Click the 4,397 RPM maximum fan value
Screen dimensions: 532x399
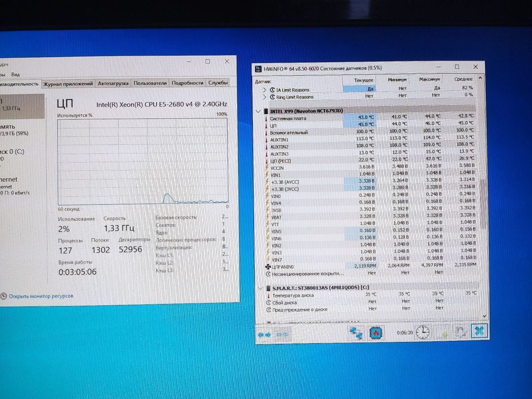(x=432, y=265)
